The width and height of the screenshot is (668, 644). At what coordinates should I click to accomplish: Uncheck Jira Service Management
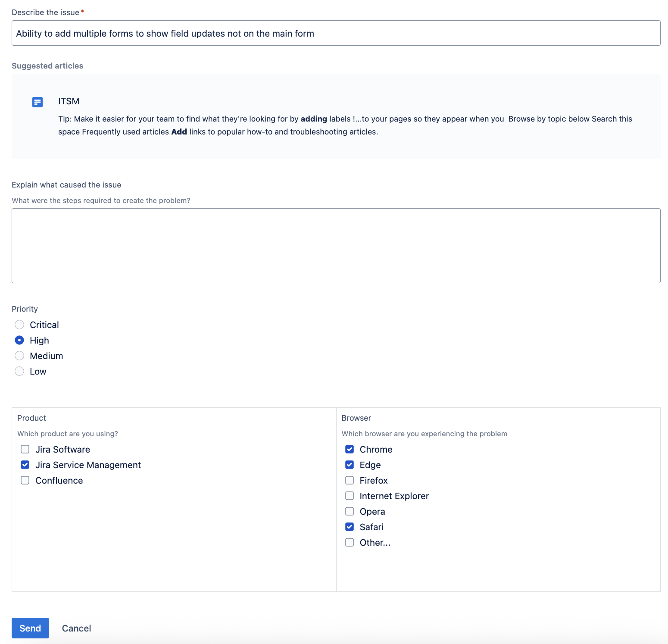tap(25, 465)
